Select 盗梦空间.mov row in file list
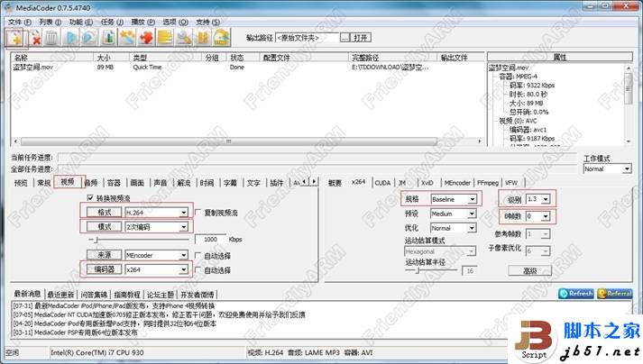 246,68
